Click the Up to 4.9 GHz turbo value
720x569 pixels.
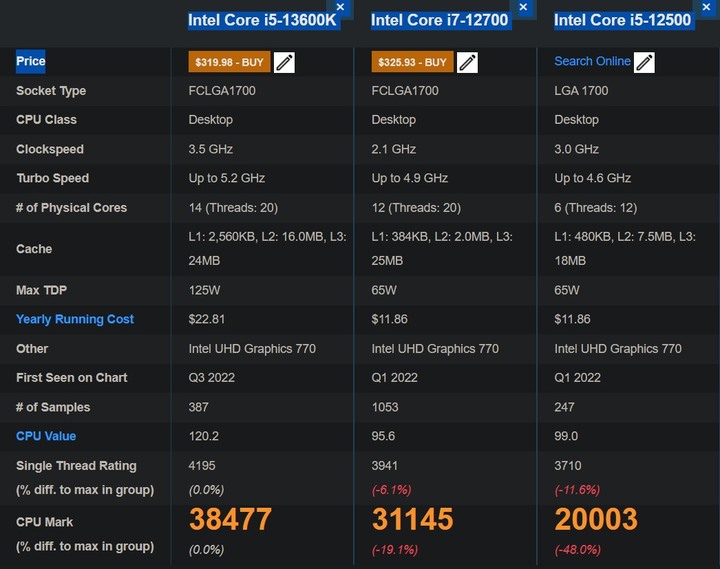[410, 178]
